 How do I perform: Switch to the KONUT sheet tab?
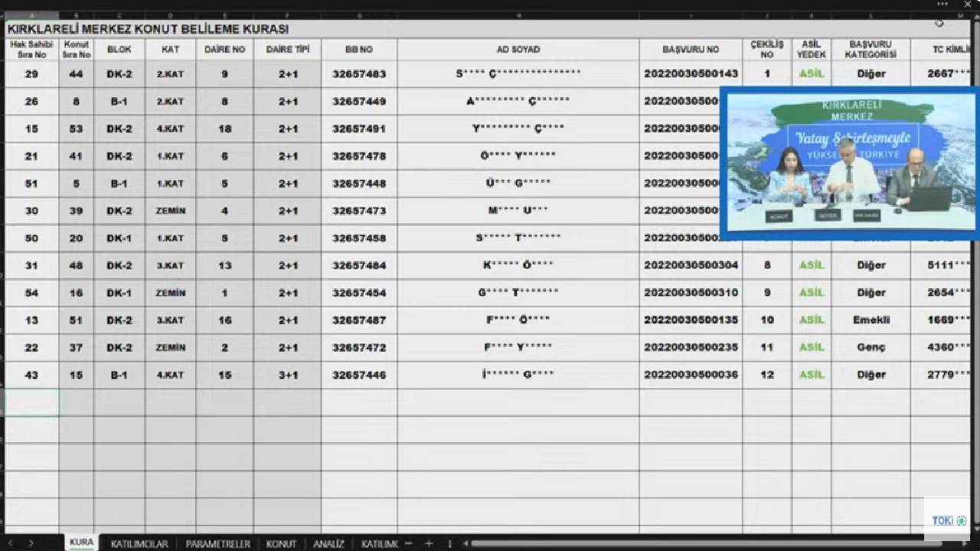coord(281,544)
